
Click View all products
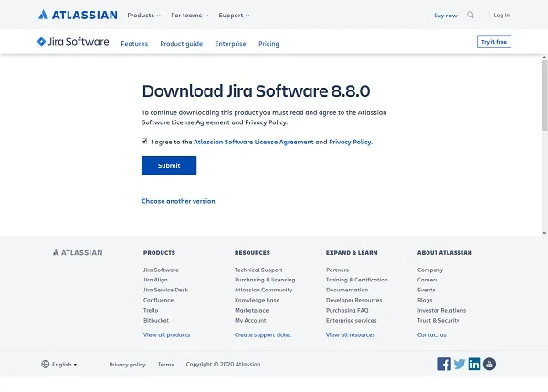(x=167, y=335)
